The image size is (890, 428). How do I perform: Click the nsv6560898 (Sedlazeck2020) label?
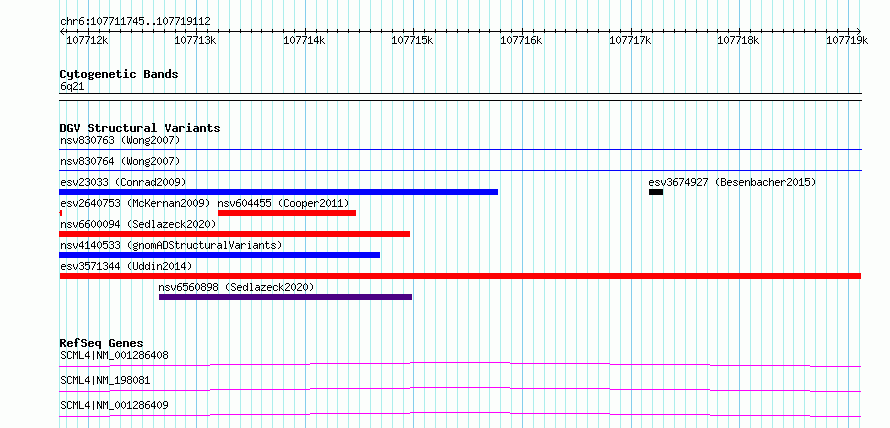pyautogui.click(x=236, y=287)
